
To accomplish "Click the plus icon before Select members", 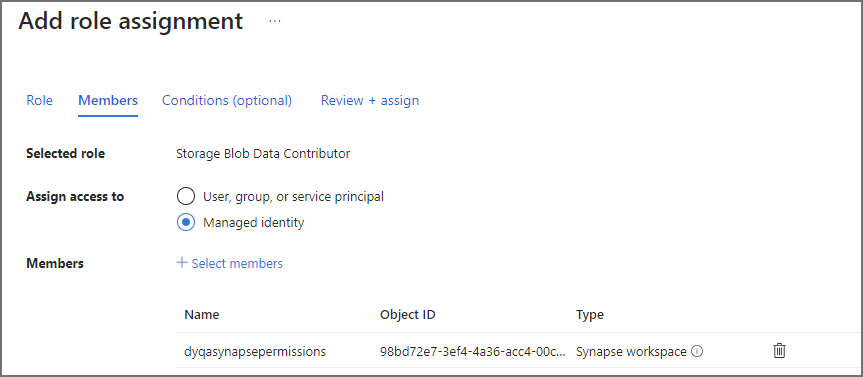I will click(182, 263).
